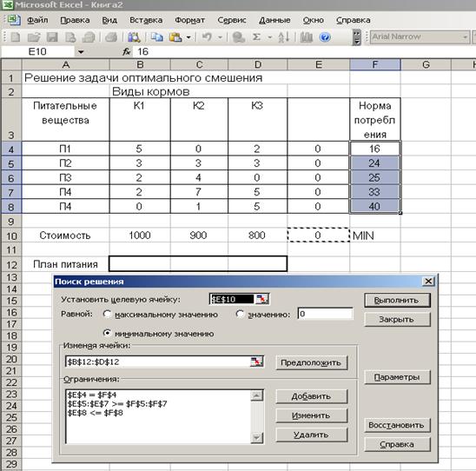Screen dimensions: 476x471
Task: Click range selector icon beside $E$10 field
Action: click(x=262, y=299)
